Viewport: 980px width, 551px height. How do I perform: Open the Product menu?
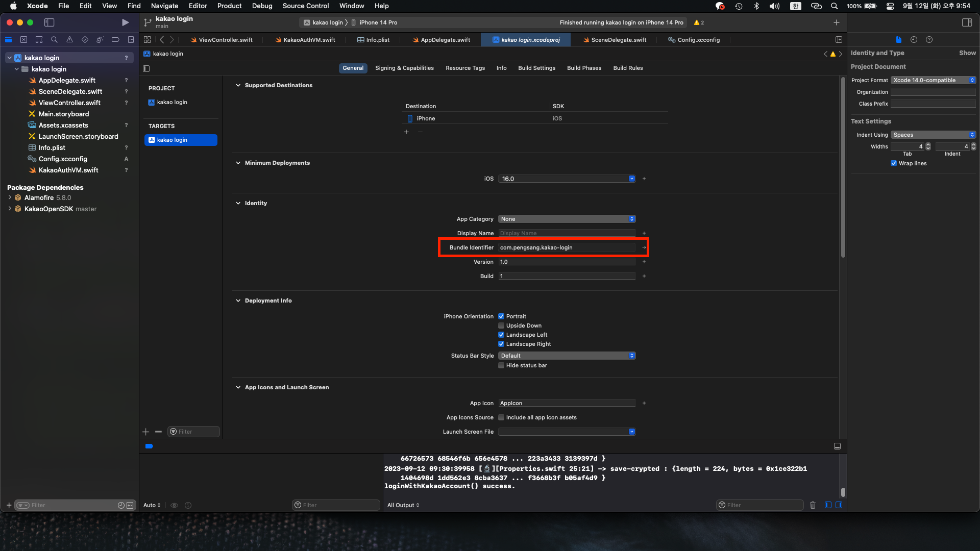pyautogui.click(x=229, y=6)
